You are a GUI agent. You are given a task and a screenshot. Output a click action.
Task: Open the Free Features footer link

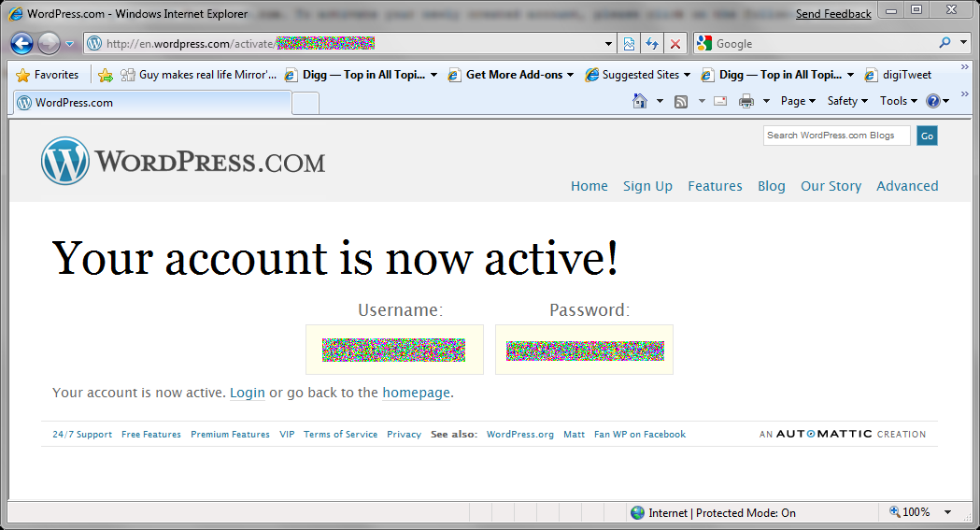tap(151, 435)
